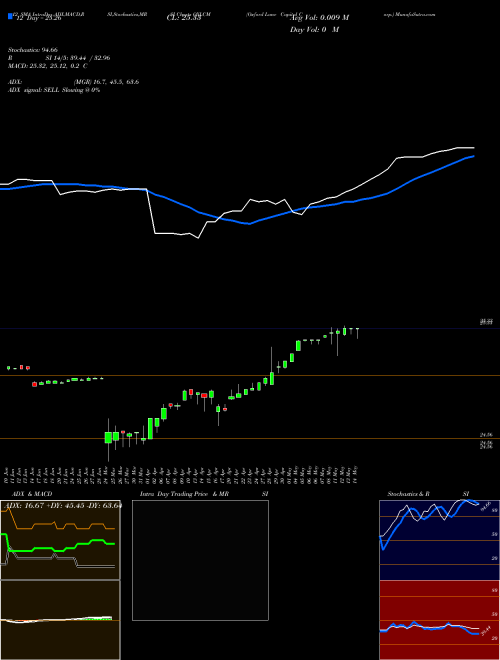Click the '12 Day = 25.26' legend text

point(39,18)
